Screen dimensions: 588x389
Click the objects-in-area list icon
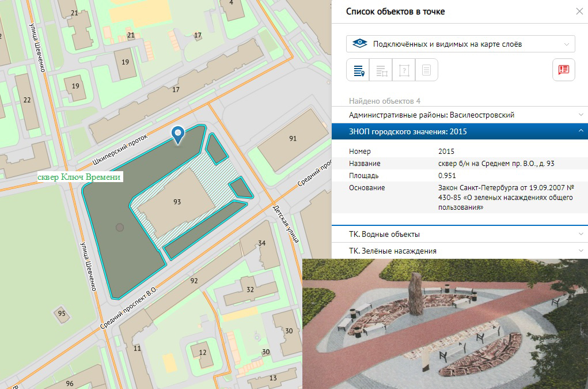coord(381,70)
